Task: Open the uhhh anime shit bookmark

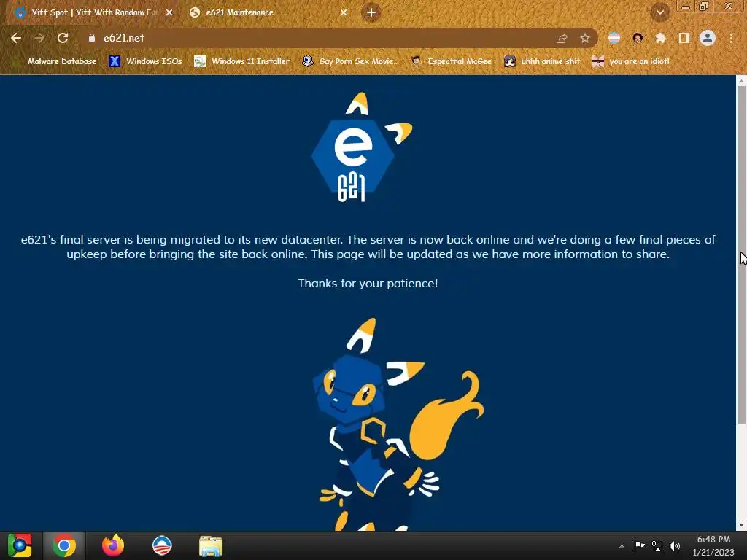Action: click(x=542, y=61)
